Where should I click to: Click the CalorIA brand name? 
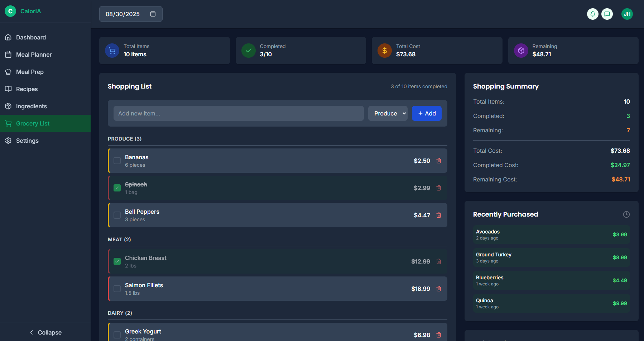[31, 11]
